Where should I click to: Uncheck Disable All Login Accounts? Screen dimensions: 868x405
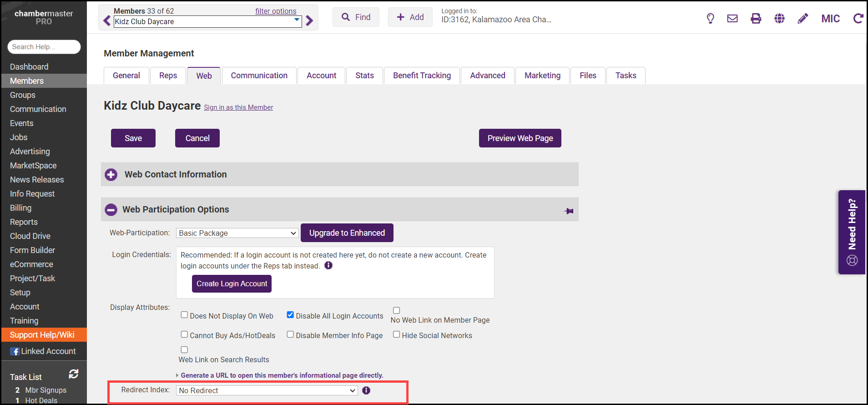point(290,315)
